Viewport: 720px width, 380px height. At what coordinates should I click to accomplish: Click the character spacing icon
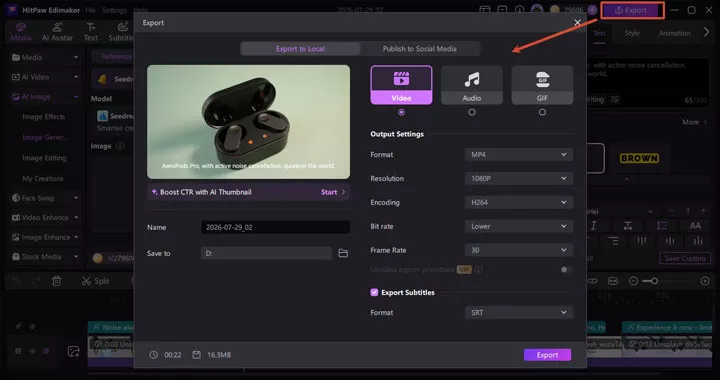(628, 225)
